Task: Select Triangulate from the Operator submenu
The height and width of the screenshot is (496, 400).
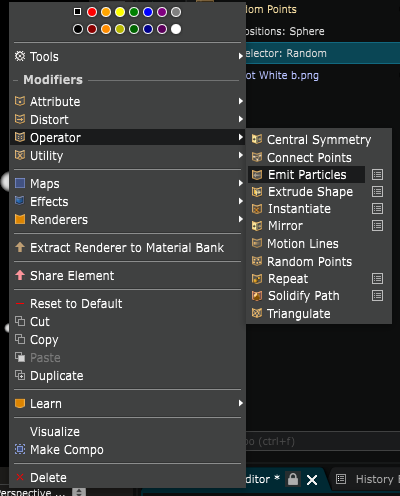Action: (x=298, y=314)
